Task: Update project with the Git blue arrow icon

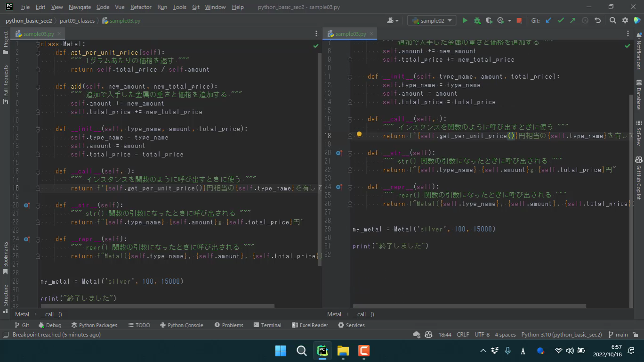Action: [548, 21]
